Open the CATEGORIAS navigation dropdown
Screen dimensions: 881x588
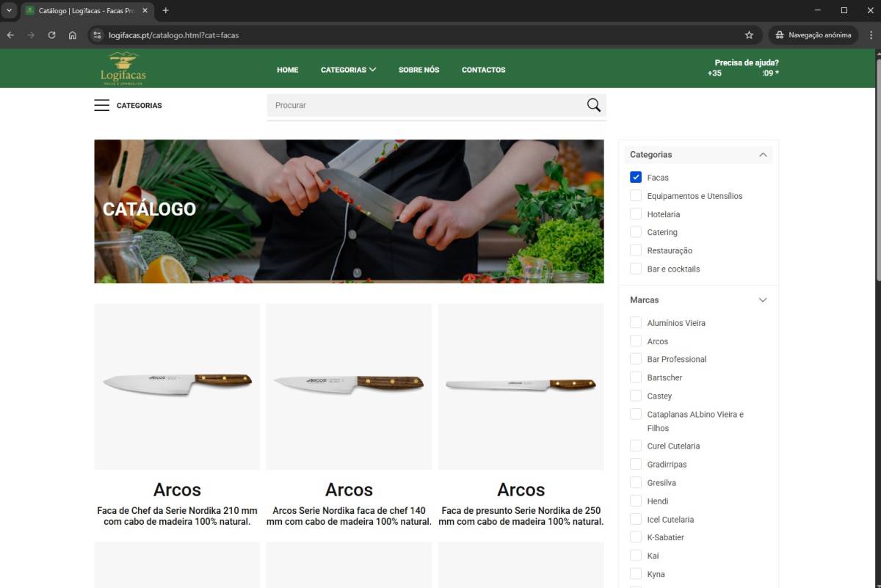pos(349,70)
